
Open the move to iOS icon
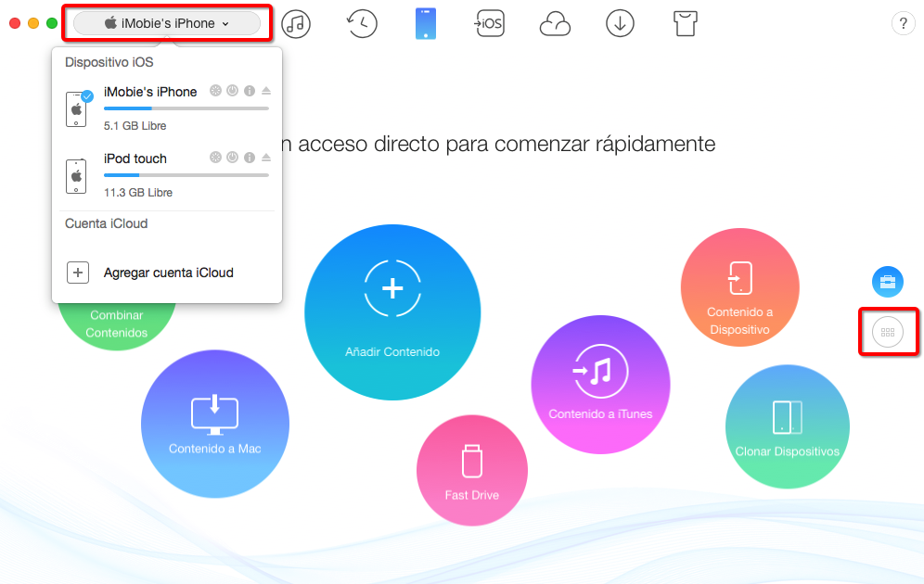pos(490,24)
